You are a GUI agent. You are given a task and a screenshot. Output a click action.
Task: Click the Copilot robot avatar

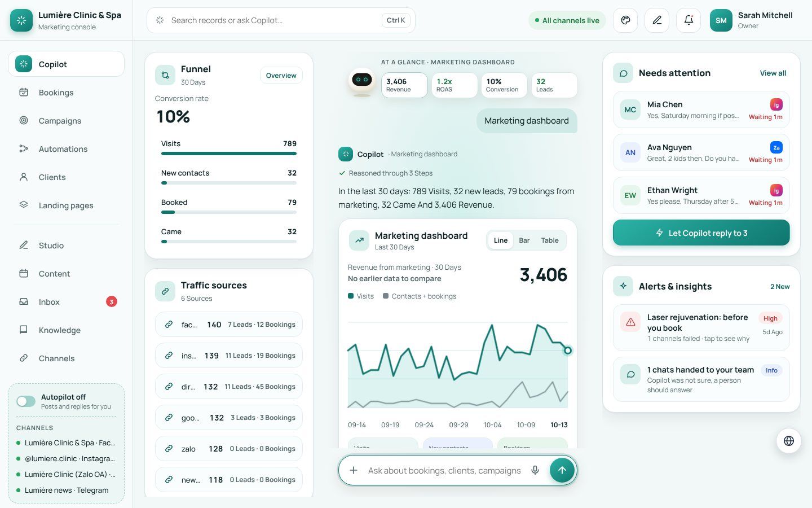point(361,82)
